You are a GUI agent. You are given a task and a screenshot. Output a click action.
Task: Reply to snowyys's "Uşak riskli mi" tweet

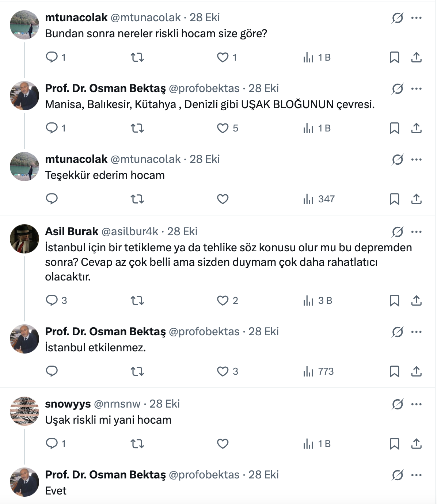(52, 444)
